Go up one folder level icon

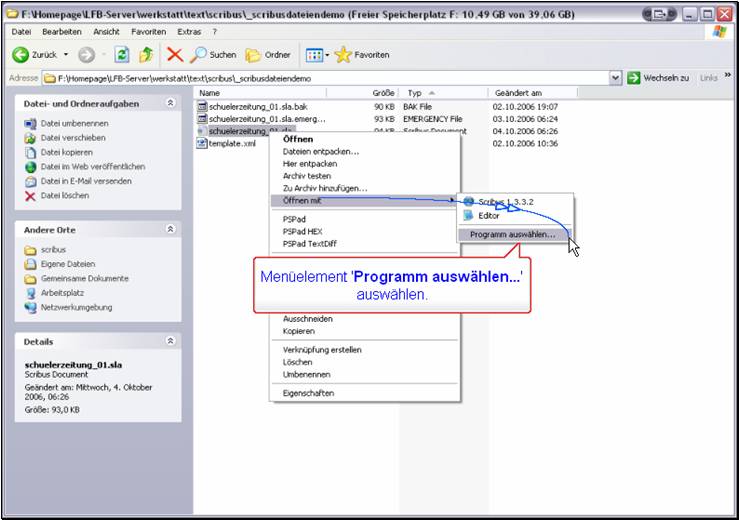coord(146,55)
